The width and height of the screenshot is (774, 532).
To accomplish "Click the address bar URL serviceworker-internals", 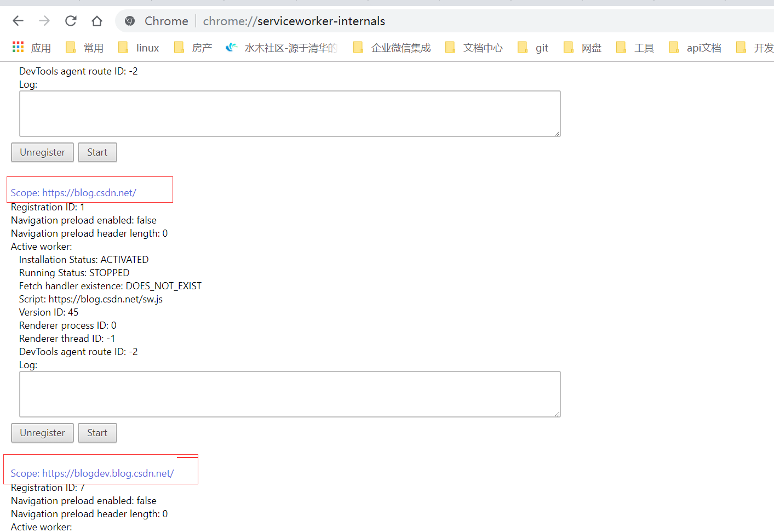I will click(294, 21).
